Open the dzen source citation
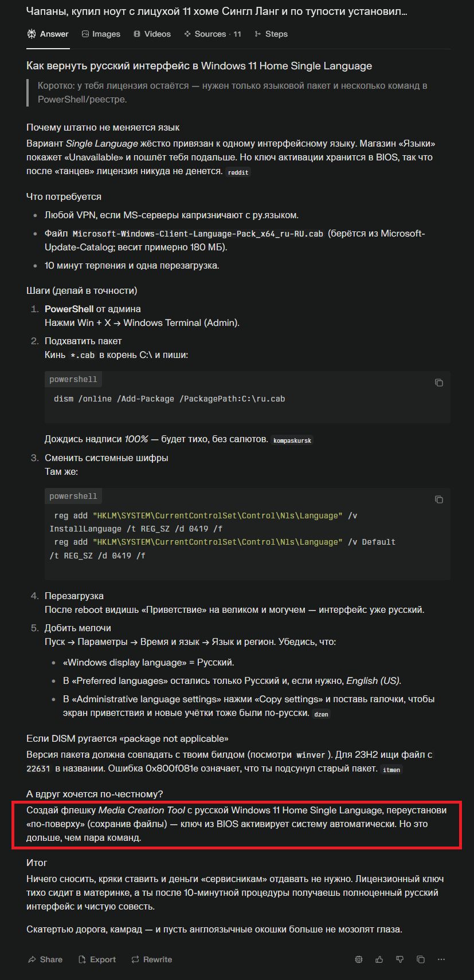 (x=322, y=714)
